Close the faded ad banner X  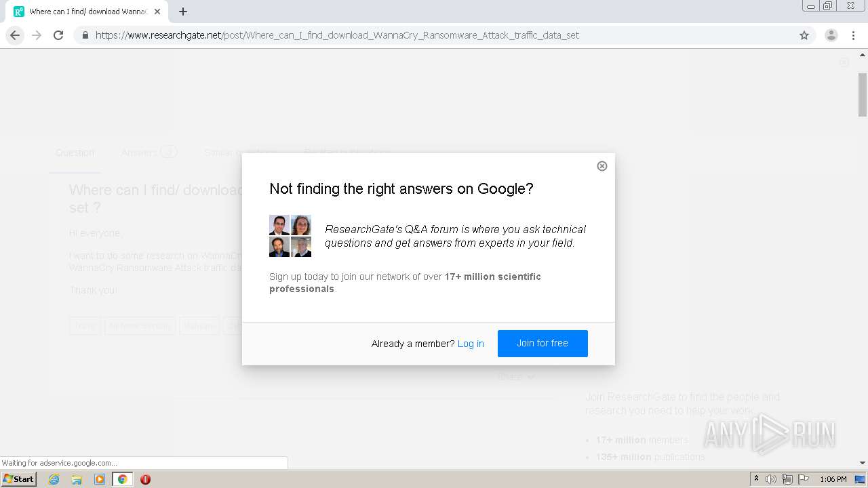click(x=844, y=62)
